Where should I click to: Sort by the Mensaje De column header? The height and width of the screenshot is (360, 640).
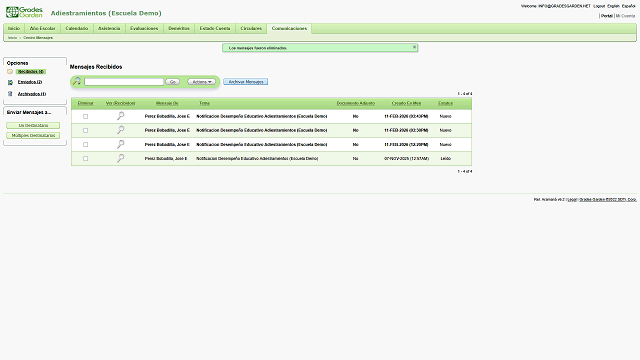click(167, 103)
